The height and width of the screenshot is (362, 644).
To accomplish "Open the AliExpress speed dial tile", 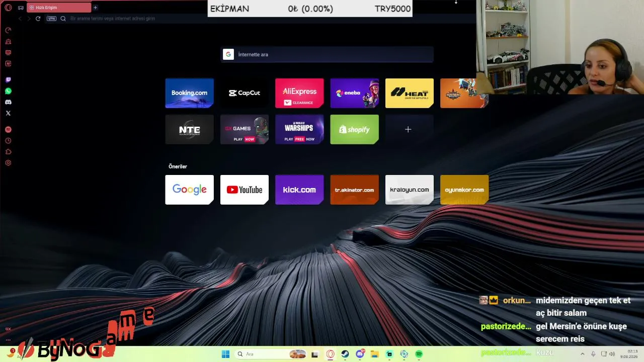I will (x=299, y=93).
